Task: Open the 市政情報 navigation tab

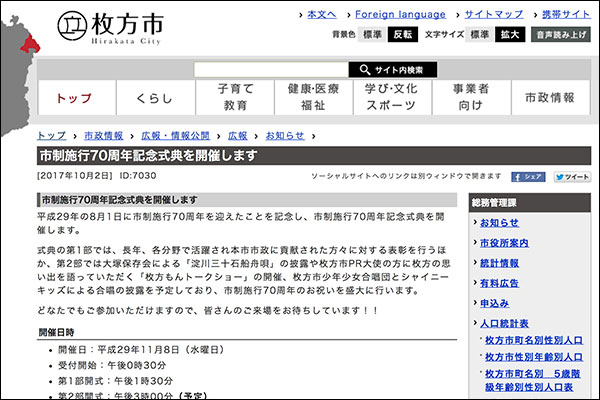Action: 549,98
